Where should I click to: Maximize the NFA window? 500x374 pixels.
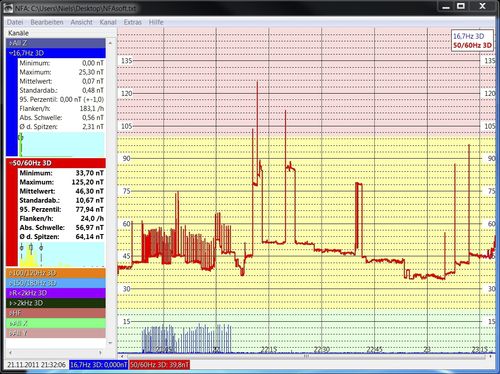click(461, 6)
